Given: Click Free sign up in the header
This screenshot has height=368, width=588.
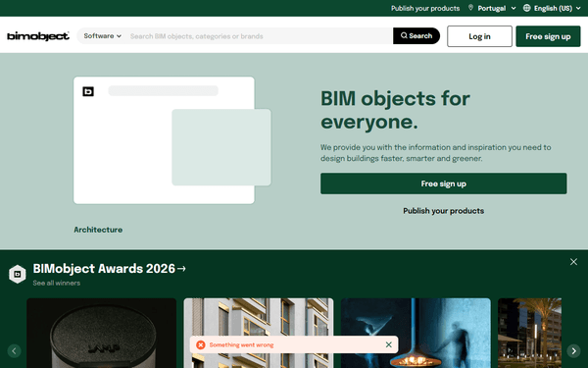Looking at the screenshot, I should [548, 36].
